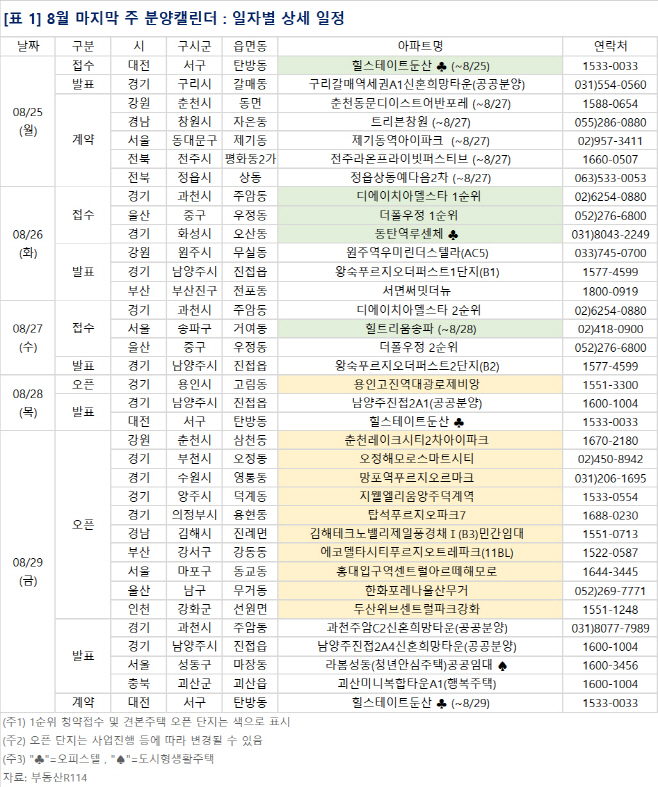Screen dimensions: 658x787
Task: Select phone number '055)286-0880'
Action: click(x=610, y=122)
